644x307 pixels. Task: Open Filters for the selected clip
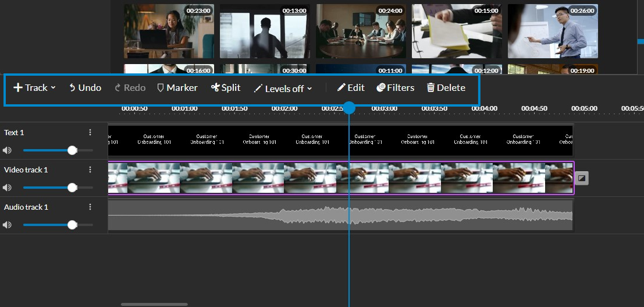click(x=381, y=88)
